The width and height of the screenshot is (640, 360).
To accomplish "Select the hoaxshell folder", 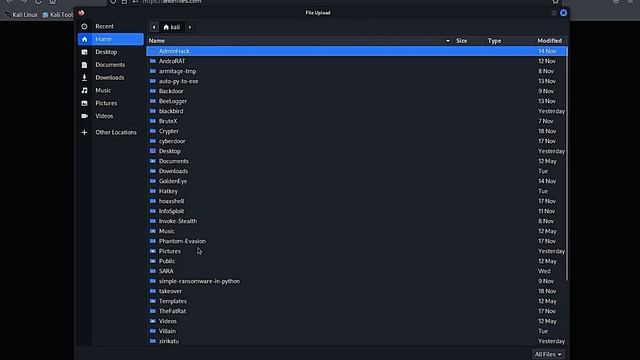I will pyautogui.click(x=357, y=201).
